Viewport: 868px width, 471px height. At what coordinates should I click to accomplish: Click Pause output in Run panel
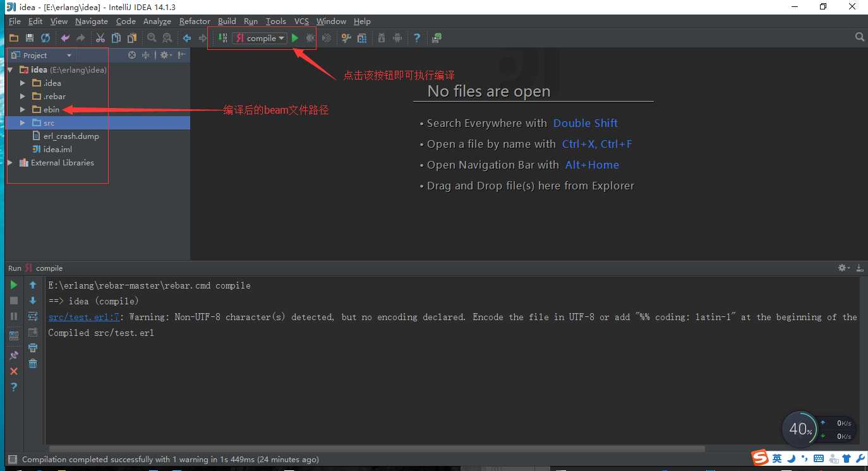14,316
